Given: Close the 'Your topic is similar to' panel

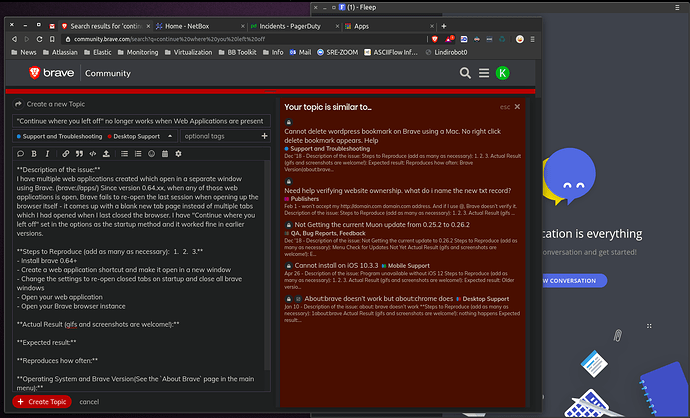Looking at the screenshot, I should (x=517, y=107).
